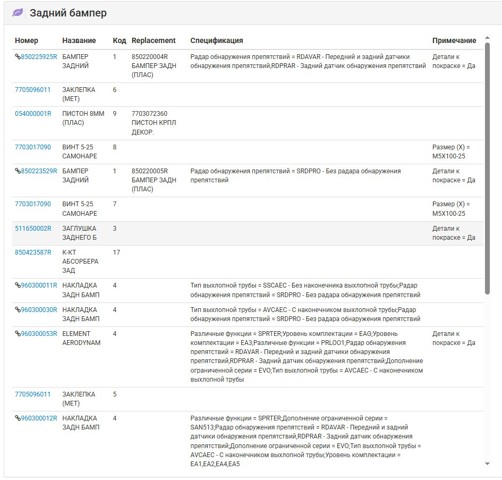Viewport: 502px width, 480px height.
Task: Click the scroll down arrow of the table
Action: 487,464
